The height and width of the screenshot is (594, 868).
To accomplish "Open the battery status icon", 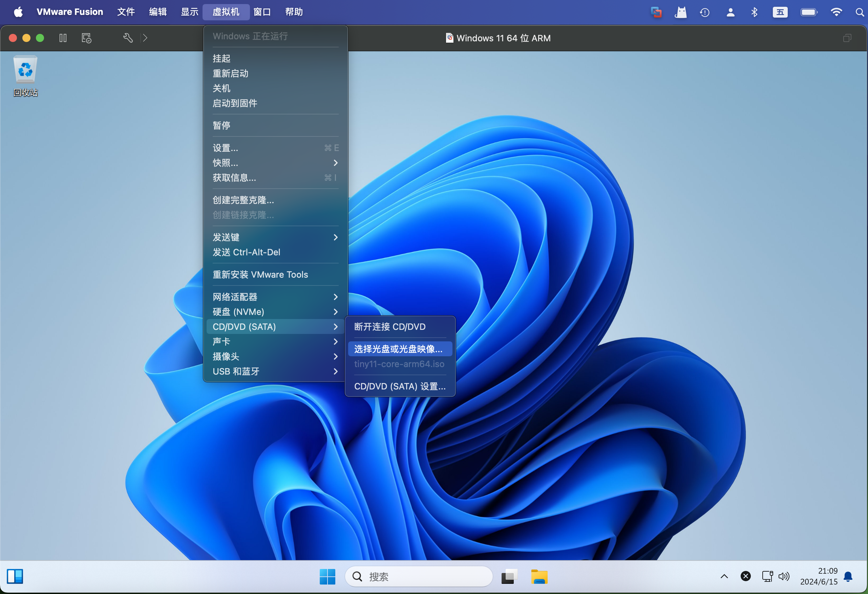I will 809,12.
